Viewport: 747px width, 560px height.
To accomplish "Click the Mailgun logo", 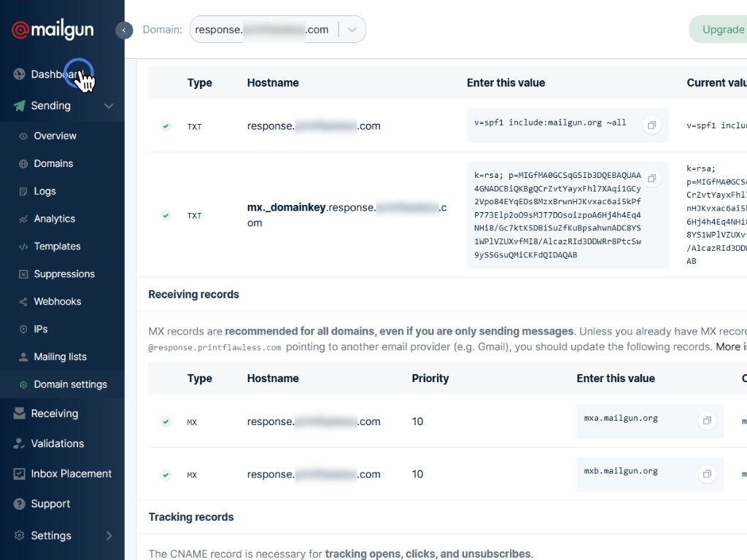I will 53,30.
